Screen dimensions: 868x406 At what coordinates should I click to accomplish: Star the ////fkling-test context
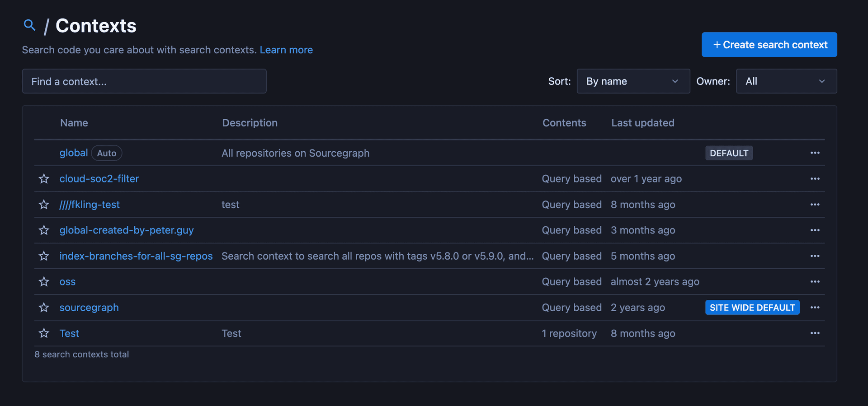(x=44, y=205)
